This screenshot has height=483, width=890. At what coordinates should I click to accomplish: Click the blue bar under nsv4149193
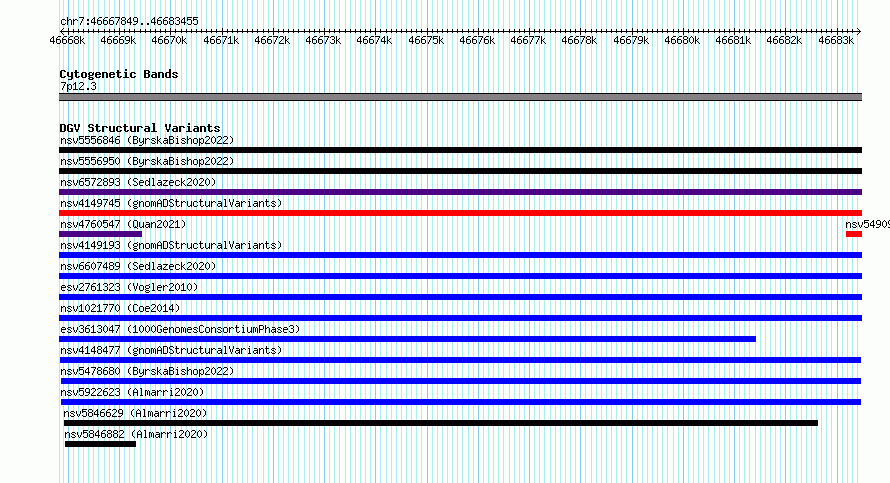pyautogui.click(x=460, y=255)
